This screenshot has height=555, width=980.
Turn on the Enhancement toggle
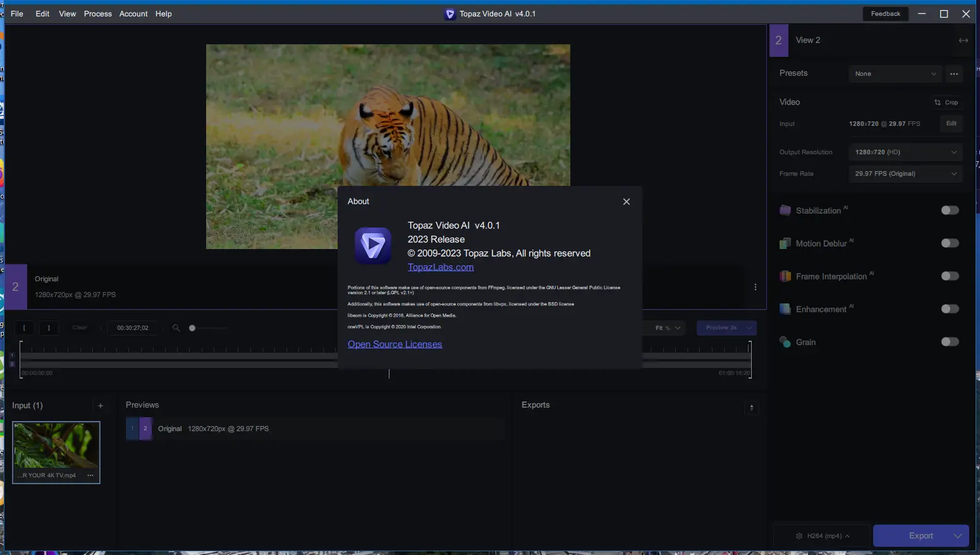[x=950, y=309]
